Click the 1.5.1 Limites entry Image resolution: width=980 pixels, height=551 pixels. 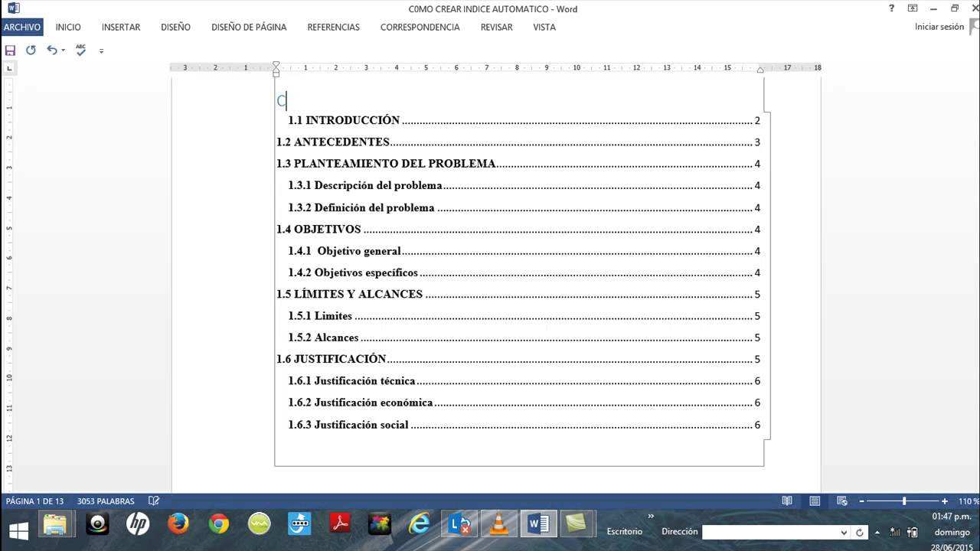[524, 316]
